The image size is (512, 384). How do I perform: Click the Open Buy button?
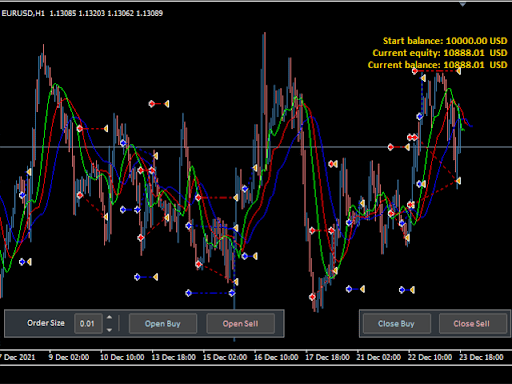pos(163,323)
